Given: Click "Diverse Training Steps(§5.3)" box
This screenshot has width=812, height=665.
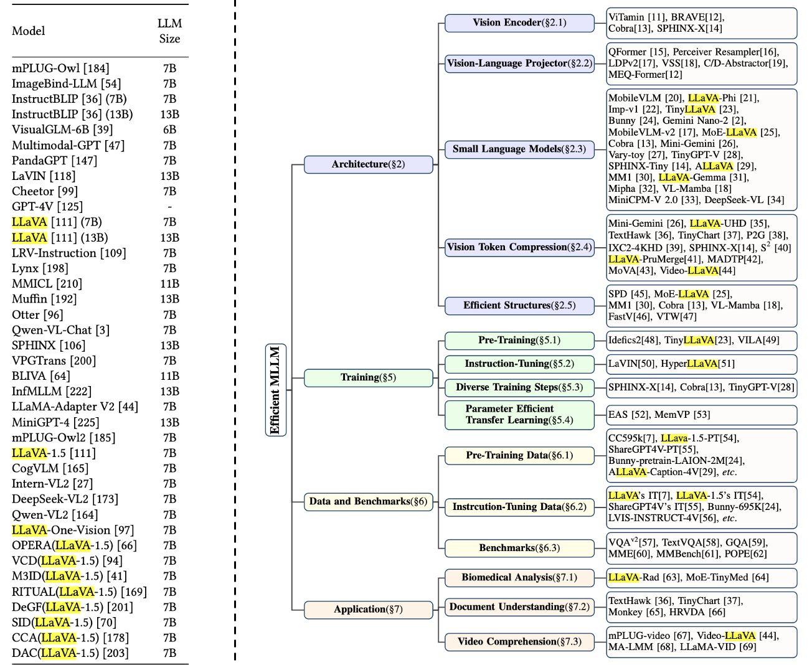Looking at the screenshot, I should (519, 388).
